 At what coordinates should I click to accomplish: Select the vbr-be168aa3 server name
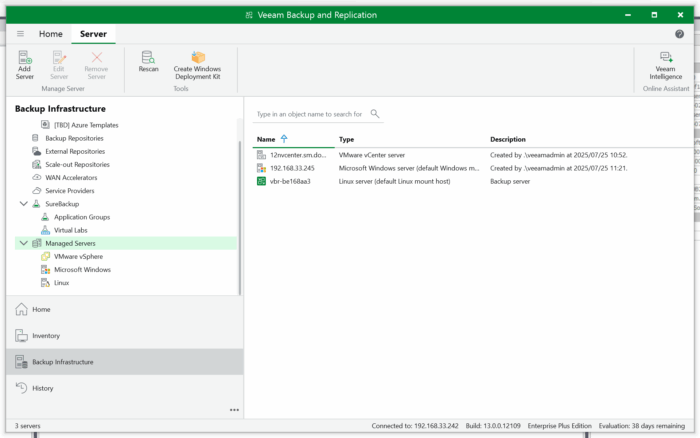290,181
